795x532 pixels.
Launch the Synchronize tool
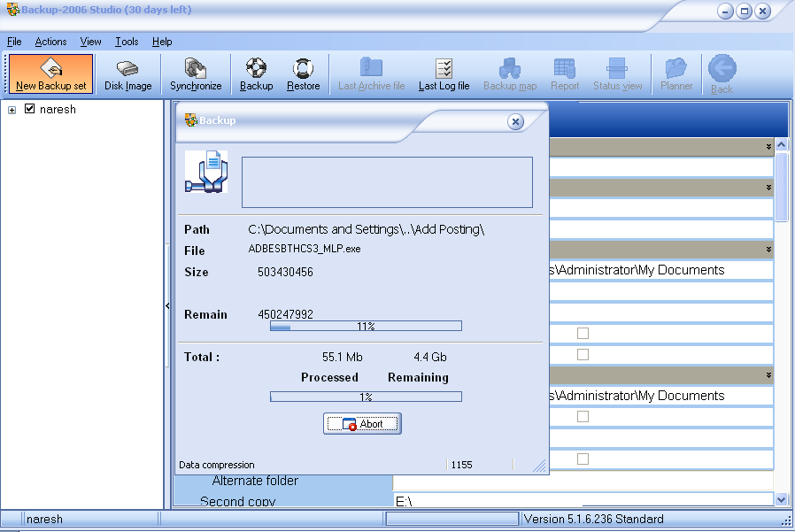[196, 74]
